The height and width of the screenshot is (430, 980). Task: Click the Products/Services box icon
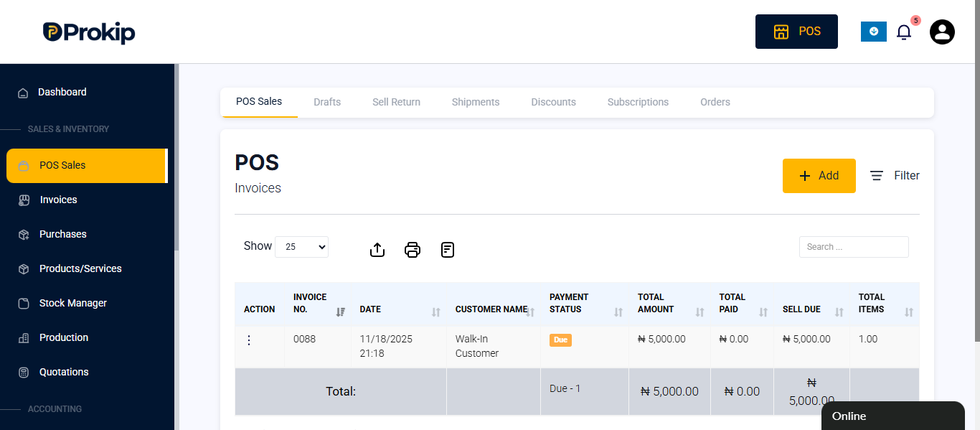pos(24,269)
